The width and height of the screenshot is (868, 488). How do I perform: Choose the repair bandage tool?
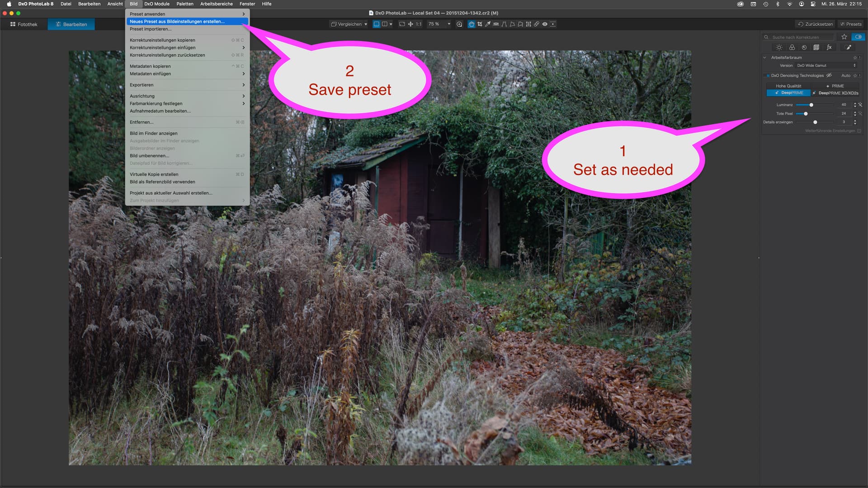pyautogui.click(x=537, y=24)
